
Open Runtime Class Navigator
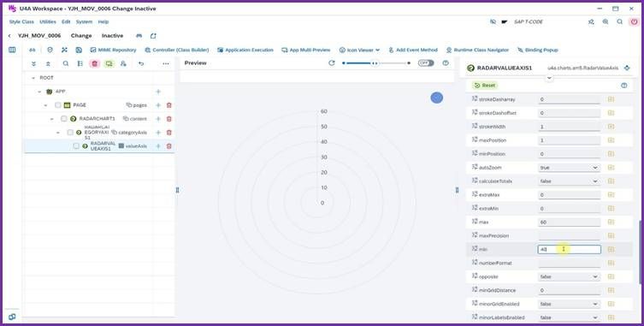(x=477, y=50)
